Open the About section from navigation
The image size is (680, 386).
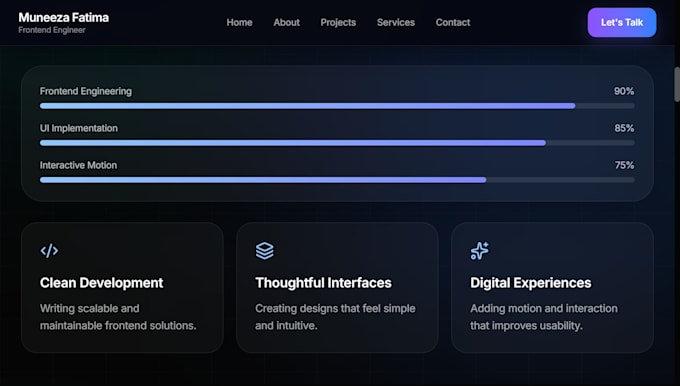(286, 23)
